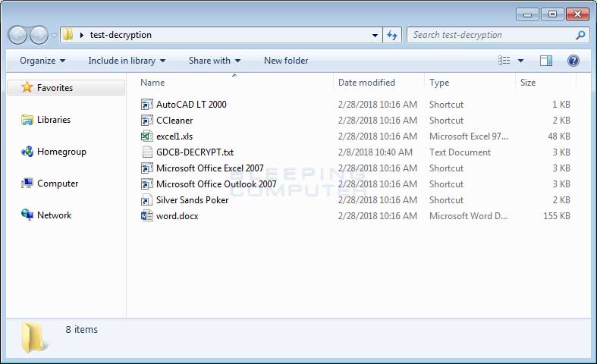This screenshot has width=597, height=364.
Task: Click the 48 KB size cell
Action: (x=559, y=136)
